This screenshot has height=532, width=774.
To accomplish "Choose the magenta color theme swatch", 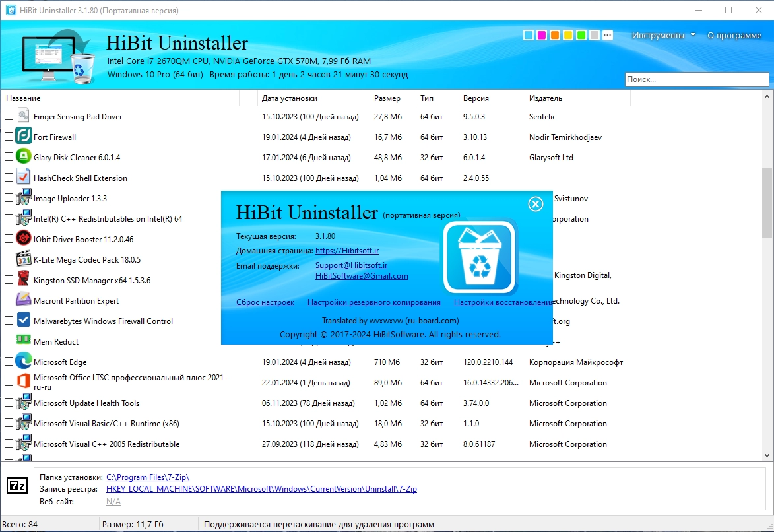I will 542,35.
